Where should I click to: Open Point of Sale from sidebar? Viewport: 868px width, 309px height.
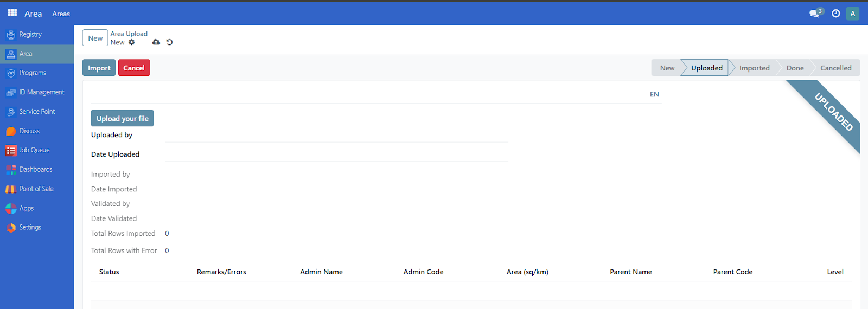coord(36,189)
